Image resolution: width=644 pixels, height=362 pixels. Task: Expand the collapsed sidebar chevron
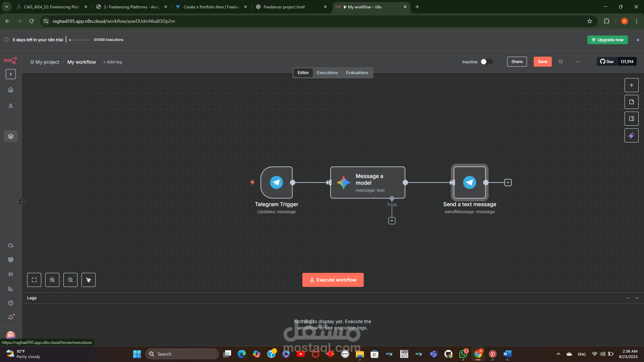(21, 202)
